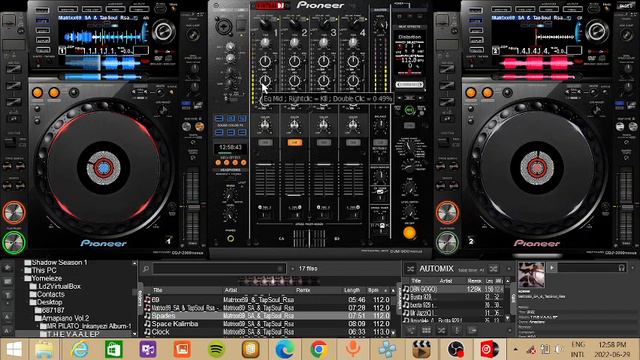
Task: Select the track Spades in file list
Action: click(x=267, y=316)
